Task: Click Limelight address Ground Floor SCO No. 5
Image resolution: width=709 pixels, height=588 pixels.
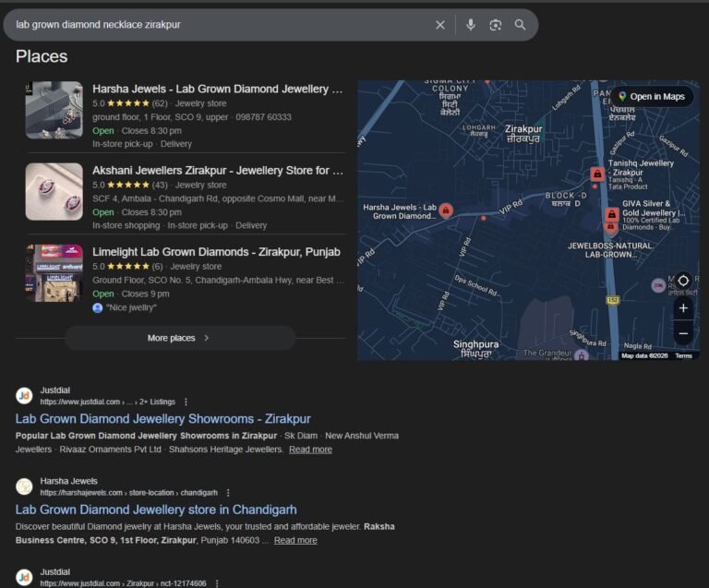Action: [218, 280]
